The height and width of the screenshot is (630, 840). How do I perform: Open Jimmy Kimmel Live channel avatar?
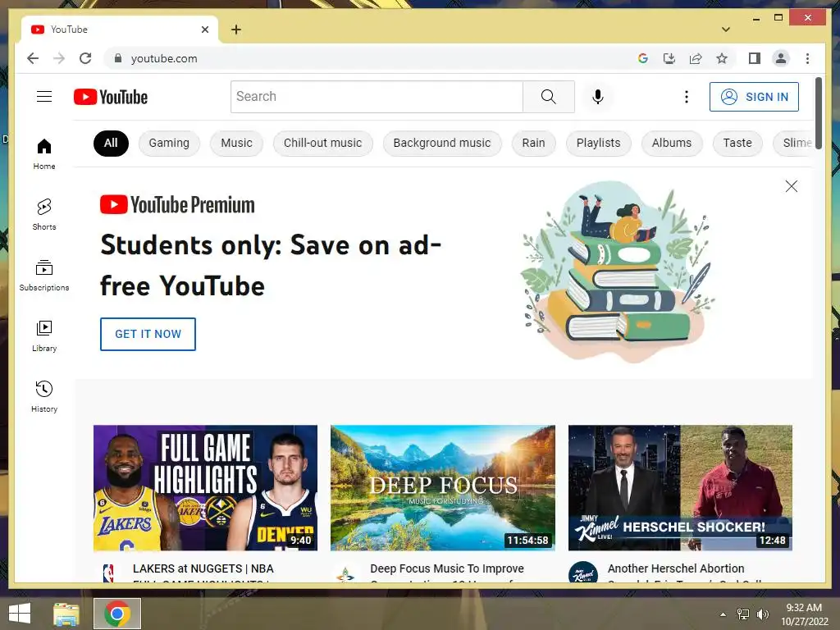583,572
